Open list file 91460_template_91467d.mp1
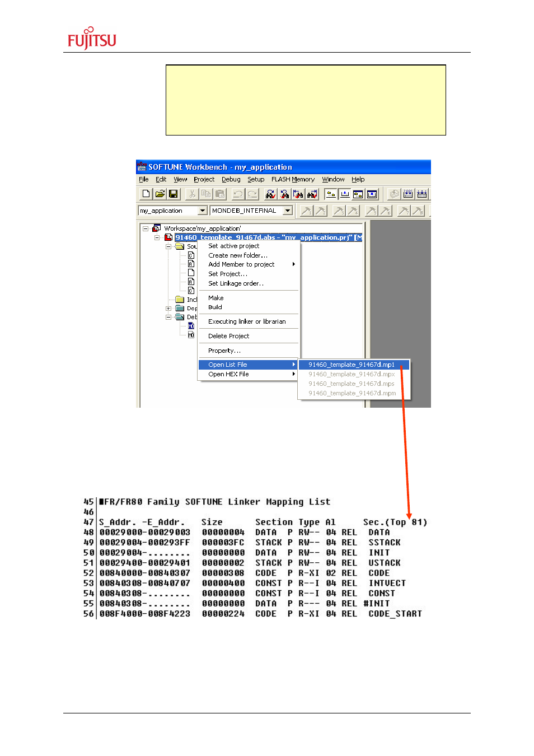 coord(354,365)
